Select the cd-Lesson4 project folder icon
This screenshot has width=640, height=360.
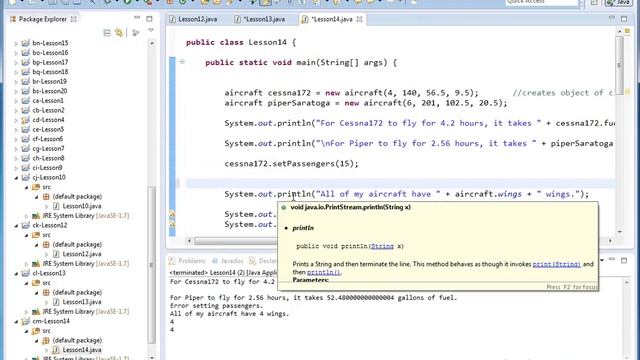coord(26,120)
